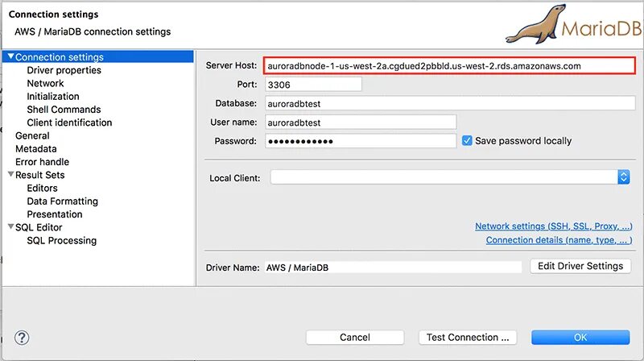
Task: Collapse the Connection settings tree node
Action: coord(11,56)
